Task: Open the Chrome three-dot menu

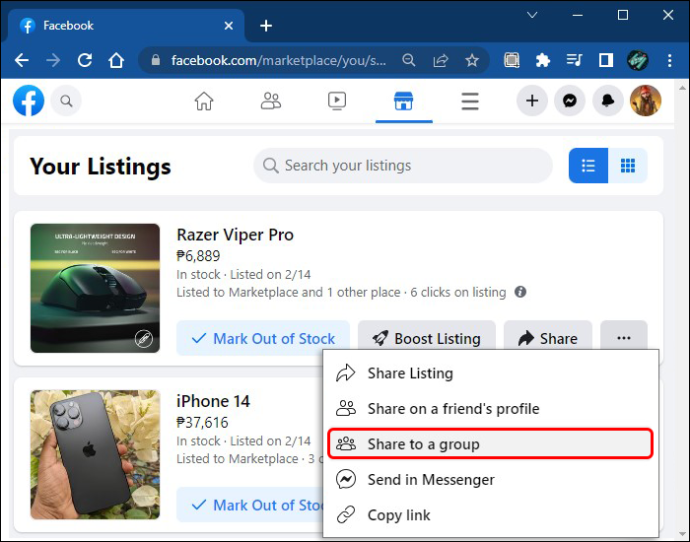Action: coord(669,60)
